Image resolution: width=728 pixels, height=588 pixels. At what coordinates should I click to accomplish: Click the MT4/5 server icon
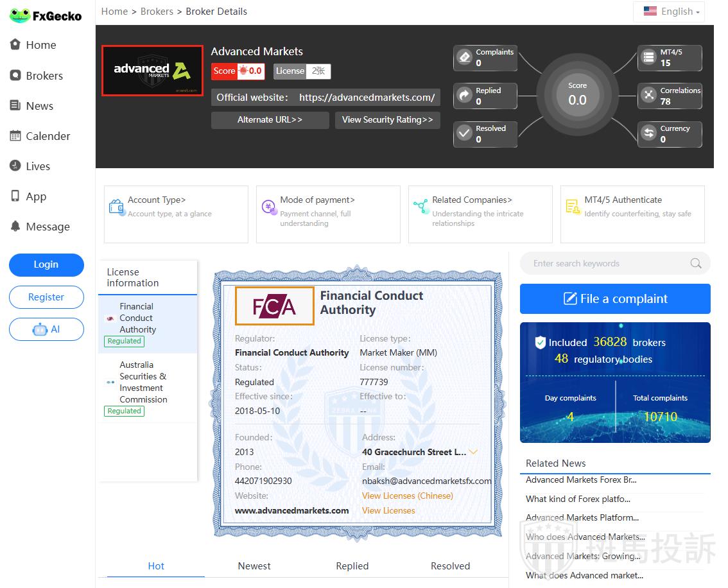649,57
